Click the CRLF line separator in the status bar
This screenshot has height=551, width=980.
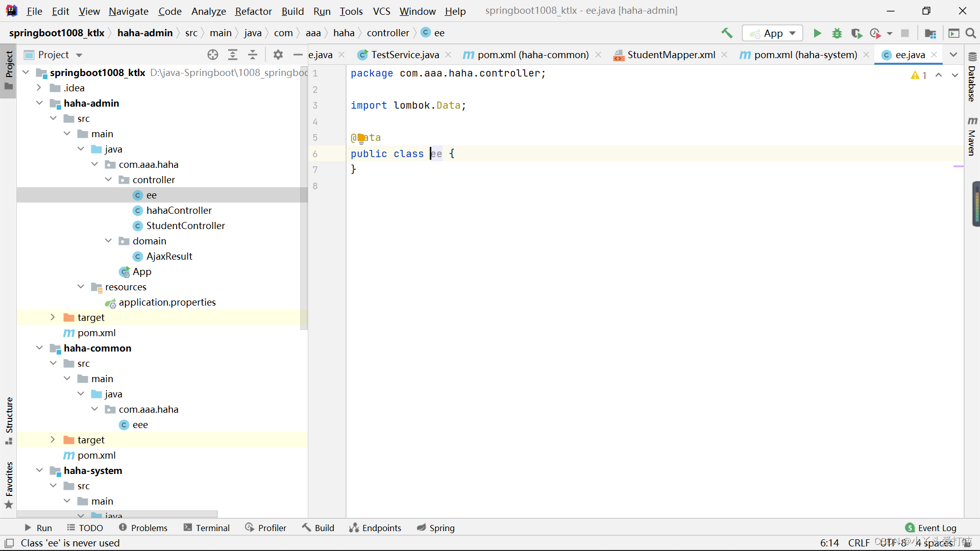859,543
